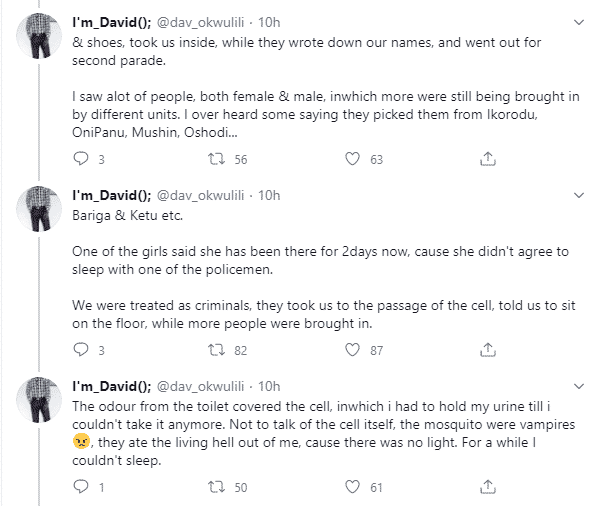Reply to the Bariga & Ketu tweet
The height and width of the screenshot is (506, 600).
click(83, 350)
